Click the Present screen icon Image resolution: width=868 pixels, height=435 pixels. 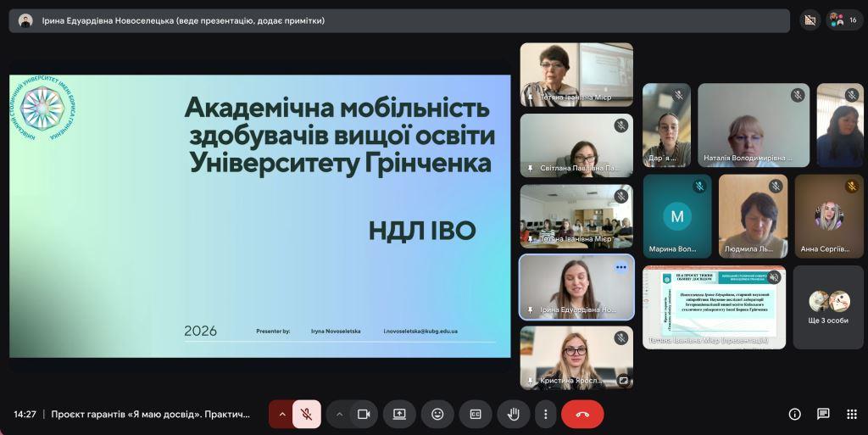(x=399, y=415)
